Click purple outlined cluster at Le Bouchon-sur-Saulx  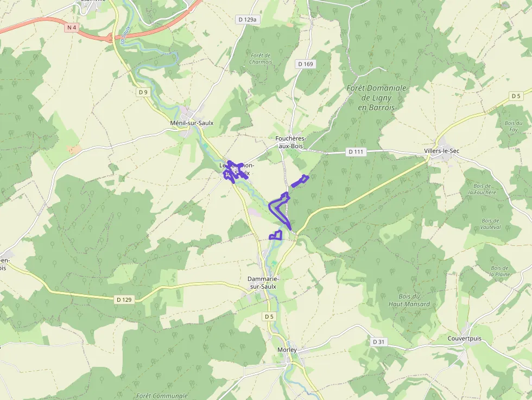pos(235,172)
